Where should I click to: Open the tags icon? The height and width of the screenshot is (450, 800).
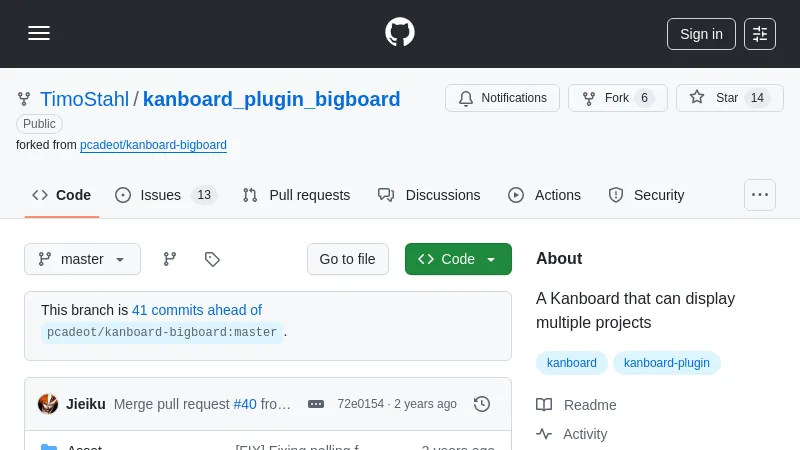point(212,259)
